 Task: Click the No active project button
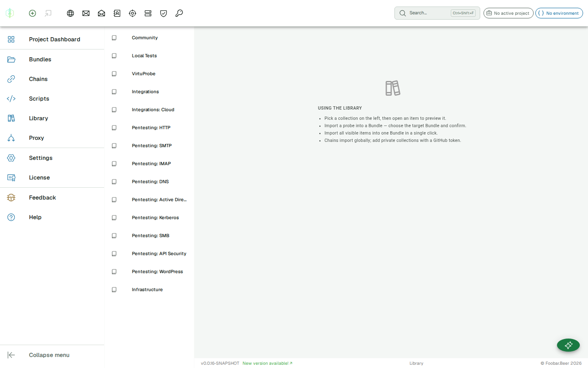point(508,13)
